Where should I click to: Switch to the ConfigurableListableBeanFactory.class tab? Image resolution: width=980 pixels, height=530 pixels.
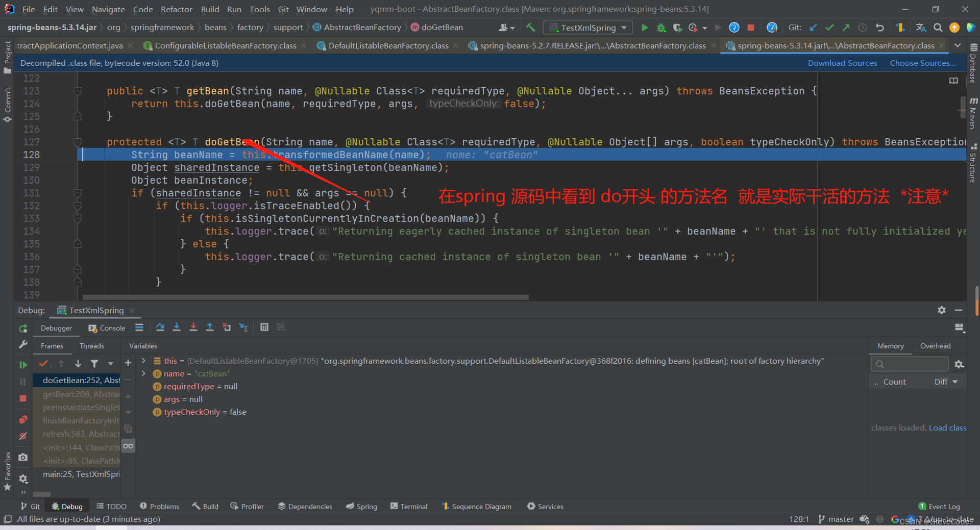click(226, 45)
